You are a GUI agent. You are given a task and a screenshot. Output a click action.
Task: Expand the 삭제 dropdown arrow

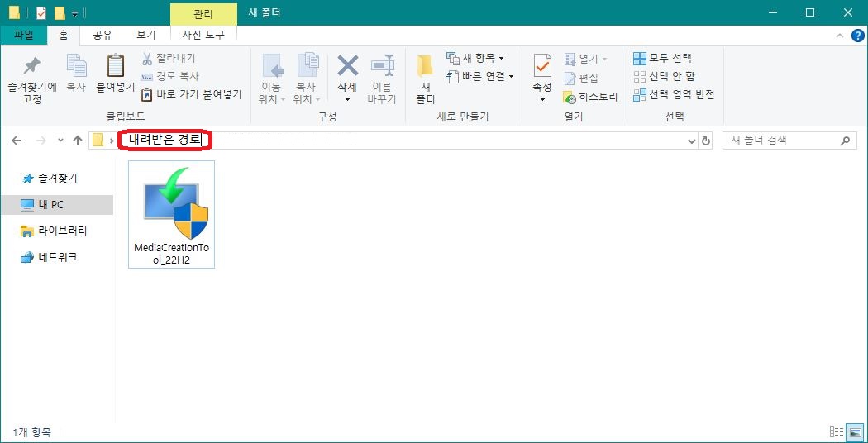[x=348, y=100]
